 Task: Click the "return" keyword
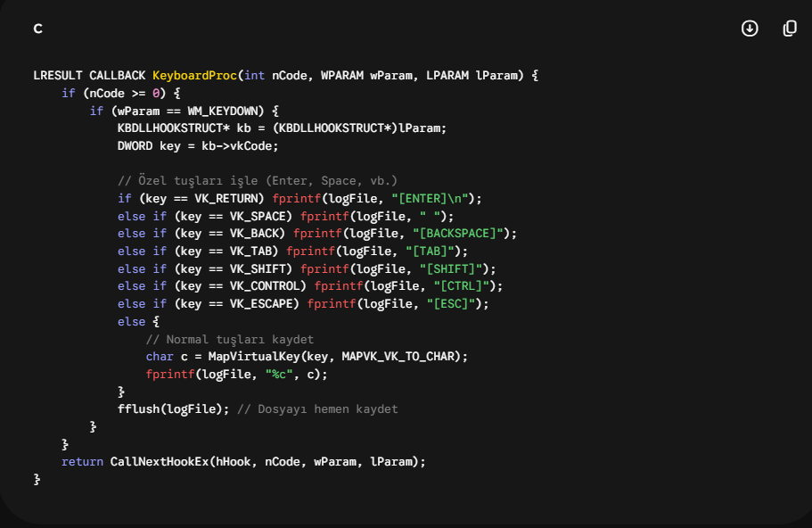pos(82,462)
